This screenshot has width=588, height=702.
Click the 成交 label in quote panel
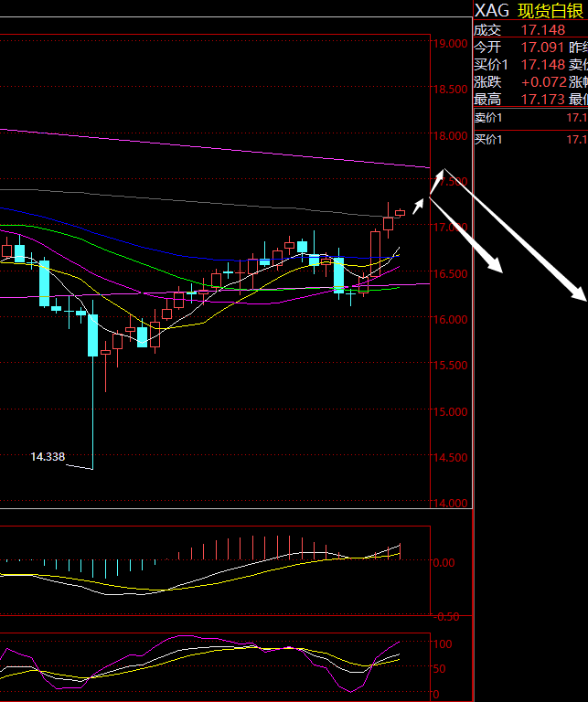[x=487, y=30]
